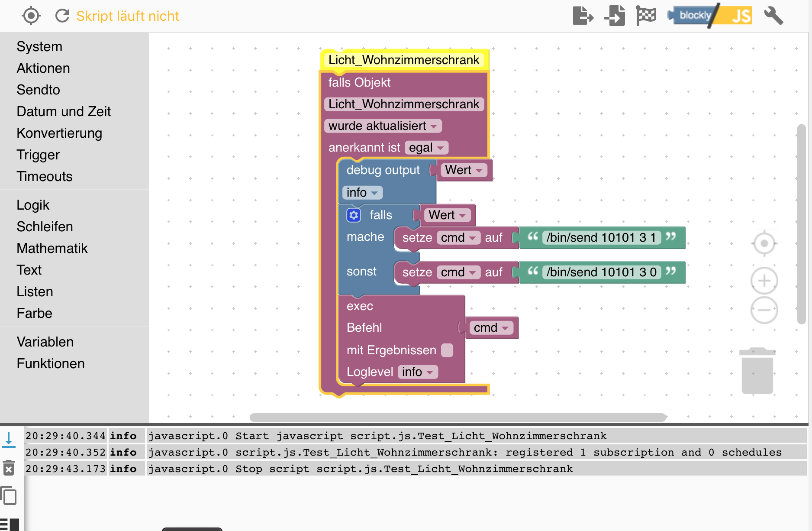Screen dimensions: 812x531
Task: Open the Farbe toolbox category
Action: (x=34, y=313)
